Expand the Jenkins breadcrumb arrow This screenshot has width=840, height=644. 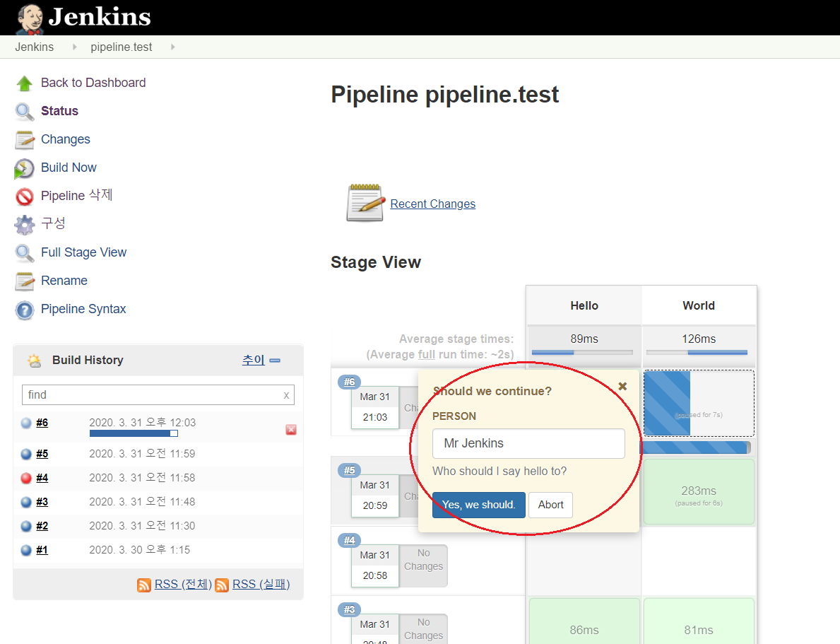pos(74,47)
